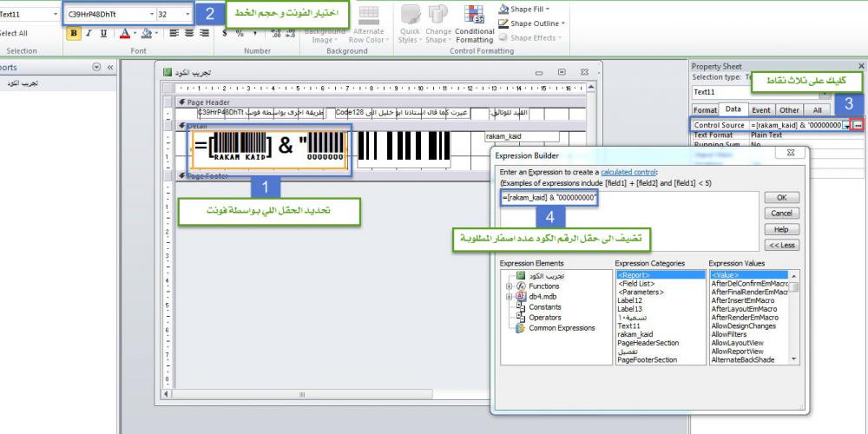Select AfterInsertEmMacro in Expression Values

coord(742,300)
